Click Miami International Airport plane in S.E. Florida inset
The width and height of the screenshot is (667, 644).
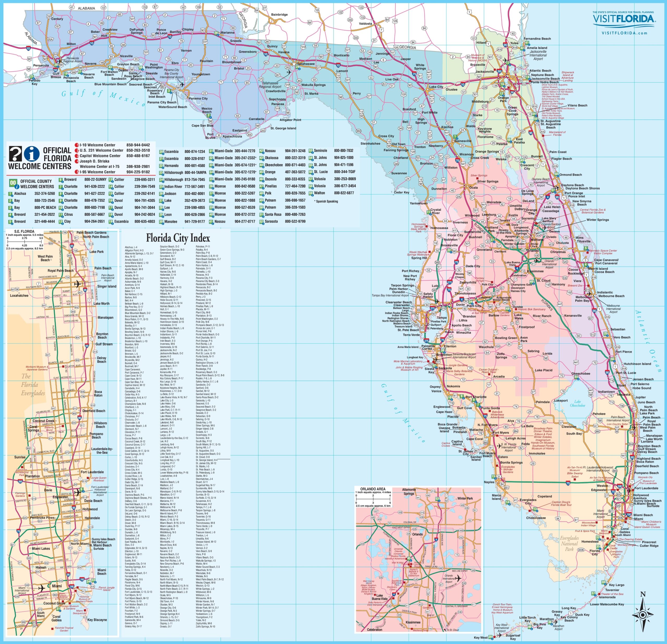coord(42,588)
